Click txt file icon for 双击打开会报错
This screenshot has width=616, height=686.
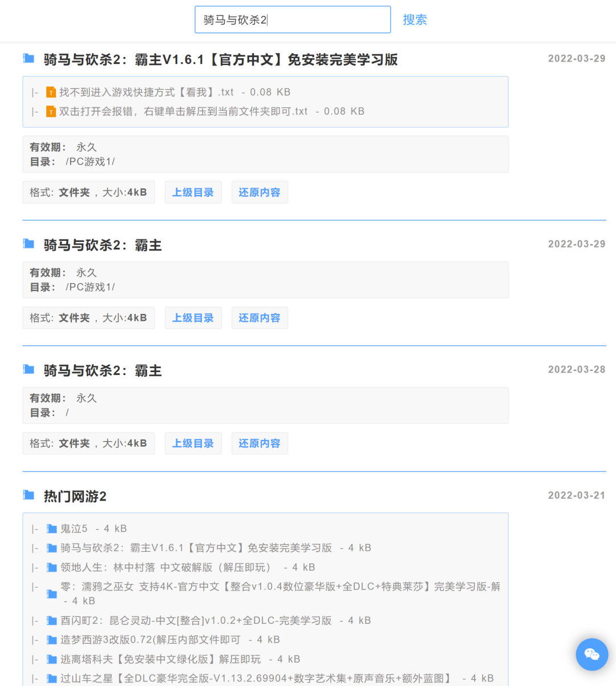pyautogui.click(x=51, y=112)
